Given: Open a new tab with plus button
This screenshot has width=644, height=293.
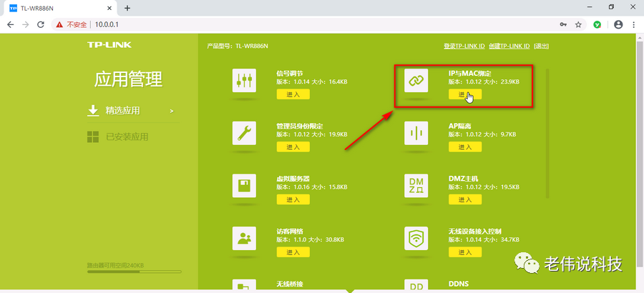Looking at the screenshot, I should (127, 8).
